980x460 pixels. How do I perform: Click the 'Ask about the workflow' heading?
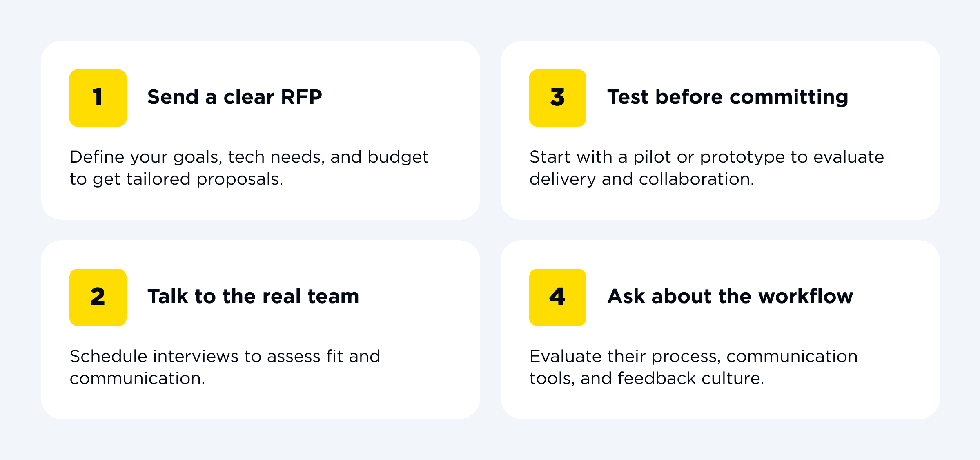point(730,297)
